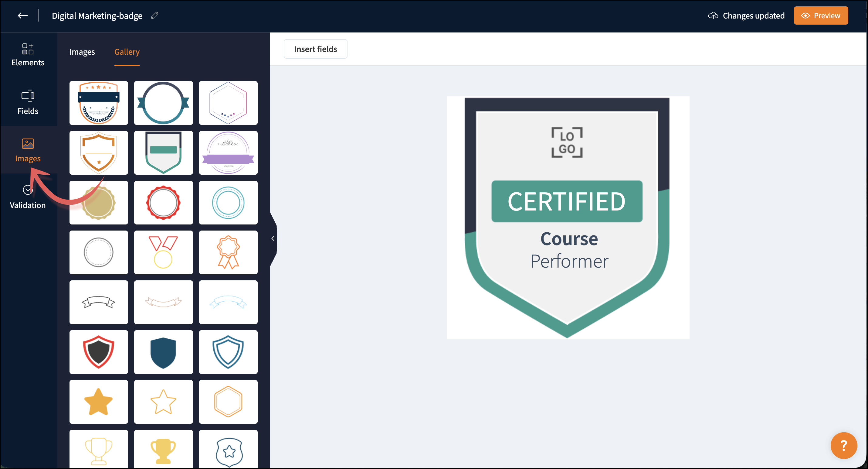Collapse the gallery side panel chevron
The image size is (868, 469).
coord(273,238)
